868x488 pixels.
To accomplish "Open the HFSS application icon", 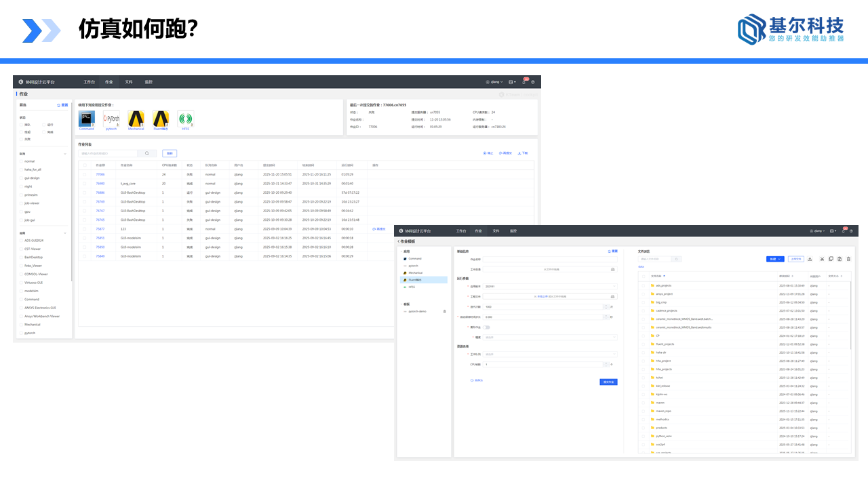I will pos(185,119).
